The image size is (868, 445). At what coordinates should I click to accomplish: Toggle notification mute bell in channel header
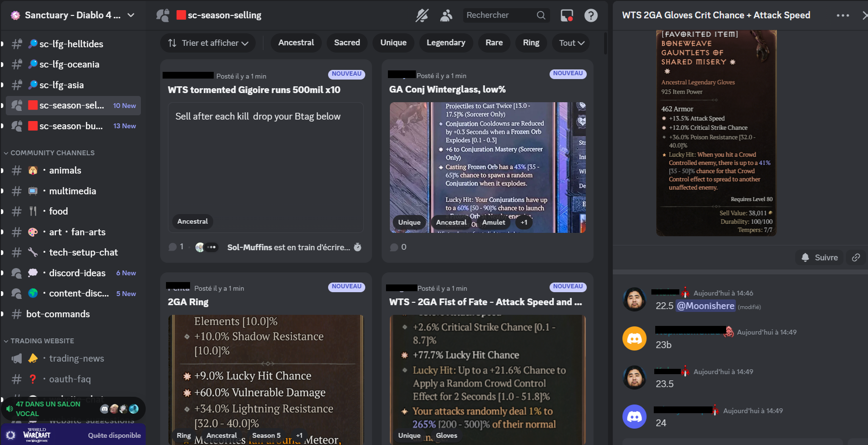pyautogui.click(x=422, y=15)
